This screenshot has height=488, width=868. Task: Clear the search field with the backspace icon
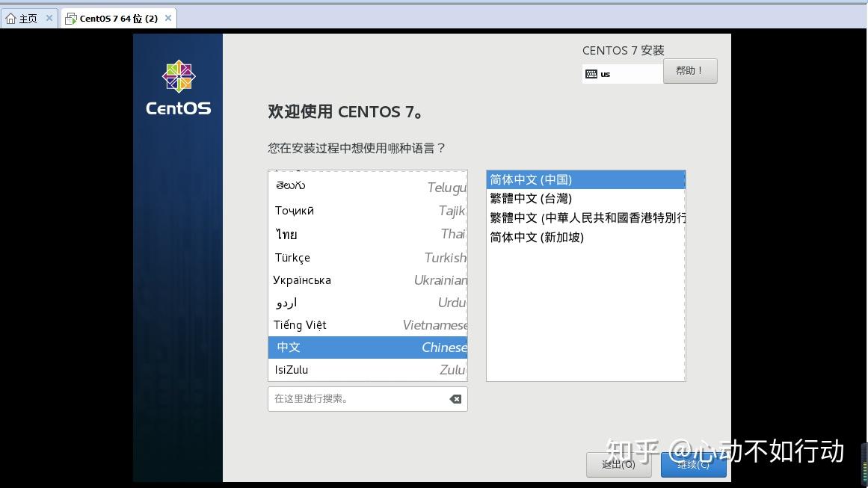(x=455, y=399)
